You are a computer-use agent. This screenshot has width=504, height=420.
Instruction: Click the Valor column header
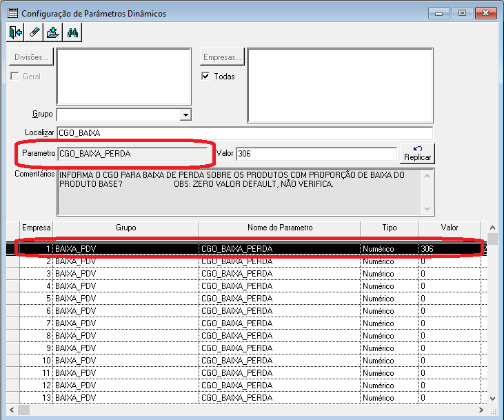pos(450,228)
